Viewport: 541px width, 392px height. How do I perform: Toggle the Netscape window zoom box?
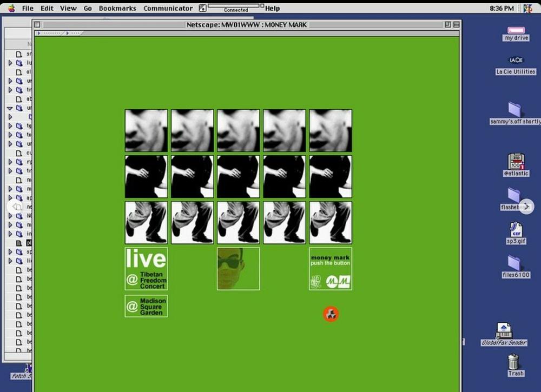tap(448, 24)
